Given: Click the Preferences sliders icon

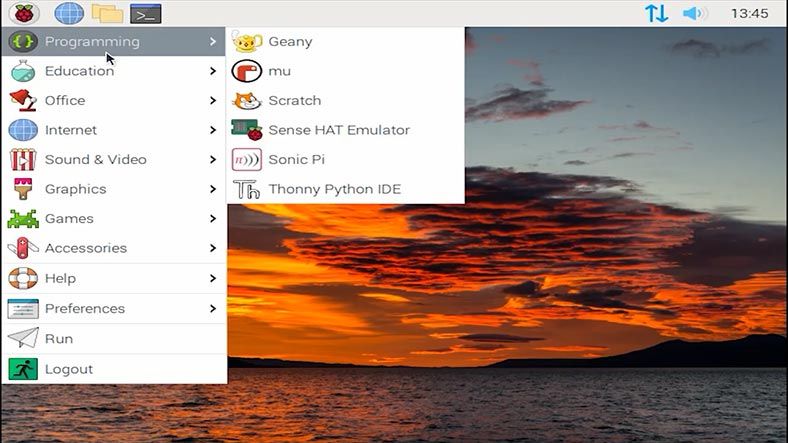Looking at the screenshot, I should point(23,308).
